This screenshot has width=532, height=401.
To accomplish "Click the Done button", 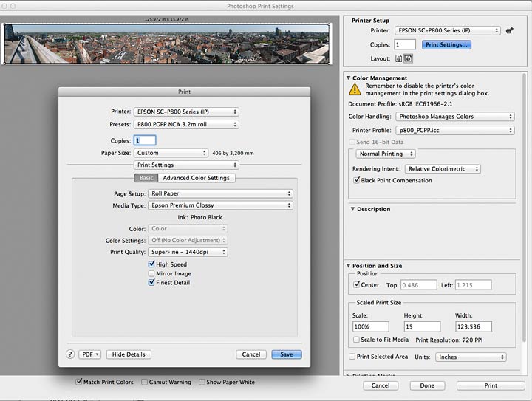I will (427, 385).
